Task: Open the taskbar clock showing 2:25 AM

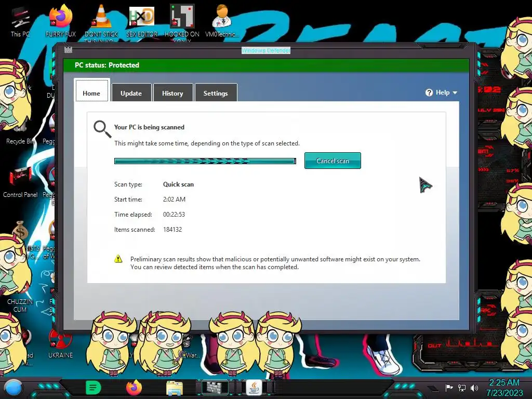Action: point(504,388)
